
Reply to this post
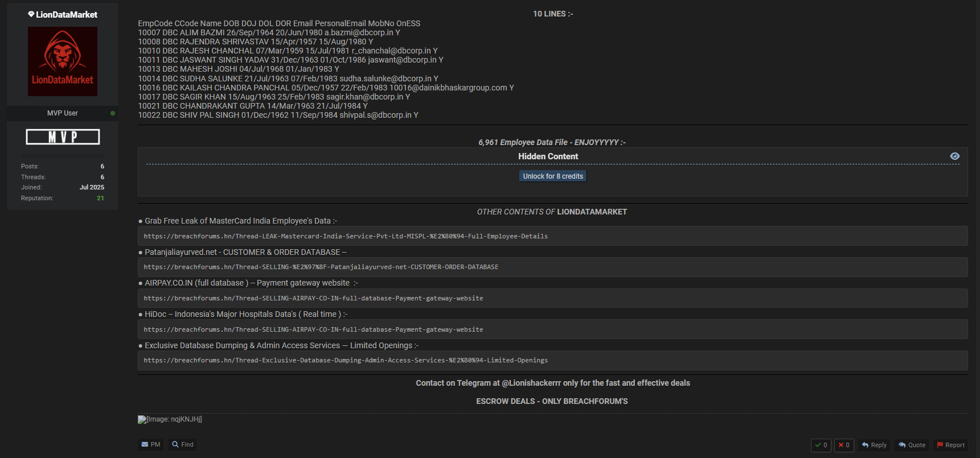[x=874, y=445]
